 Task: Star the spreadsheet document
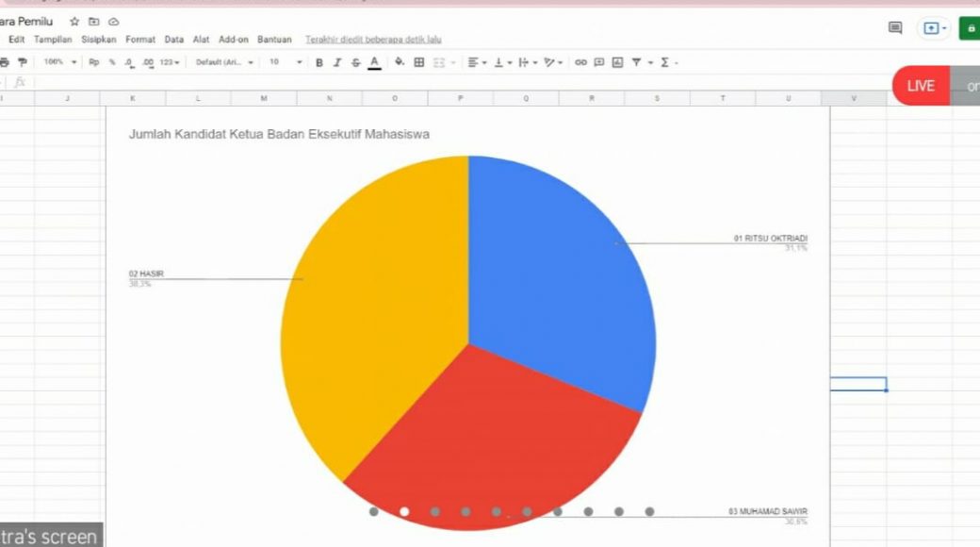tap(74, 22)
